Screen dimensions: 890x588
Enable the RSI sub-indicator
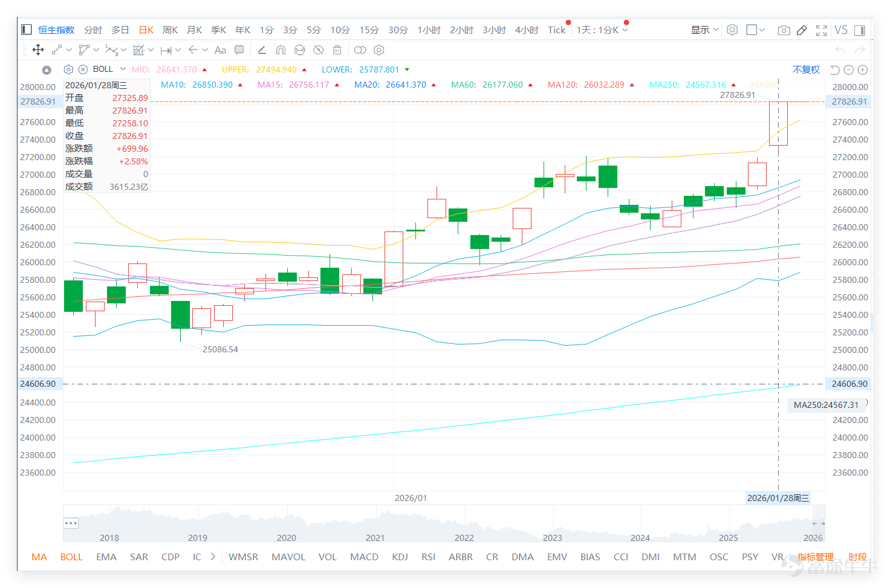coord(429,557)
